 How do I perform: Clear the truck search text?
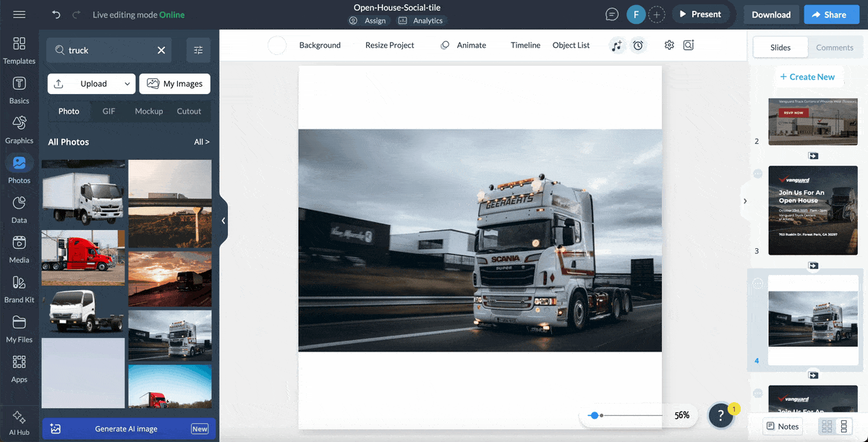point(161,50)
